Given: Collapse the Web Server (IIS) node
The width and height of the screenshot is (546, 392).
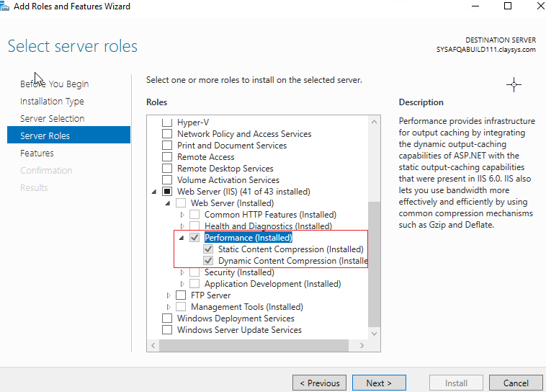Looking at the screenshot, I should pyautogui.click(x=154, y=192).
